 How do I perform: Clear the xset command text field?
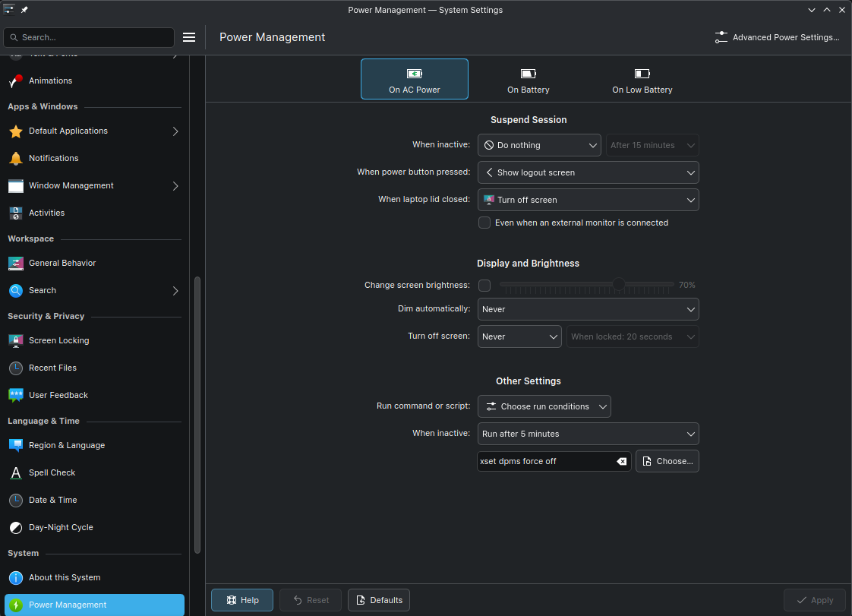[621, 461]
